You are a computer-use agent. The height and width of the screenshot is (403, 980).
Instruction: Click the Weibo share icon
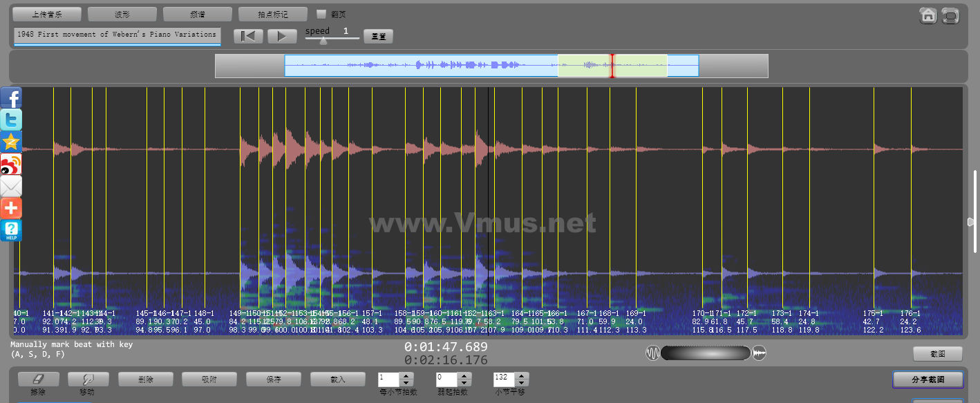(x=11, y=164)
